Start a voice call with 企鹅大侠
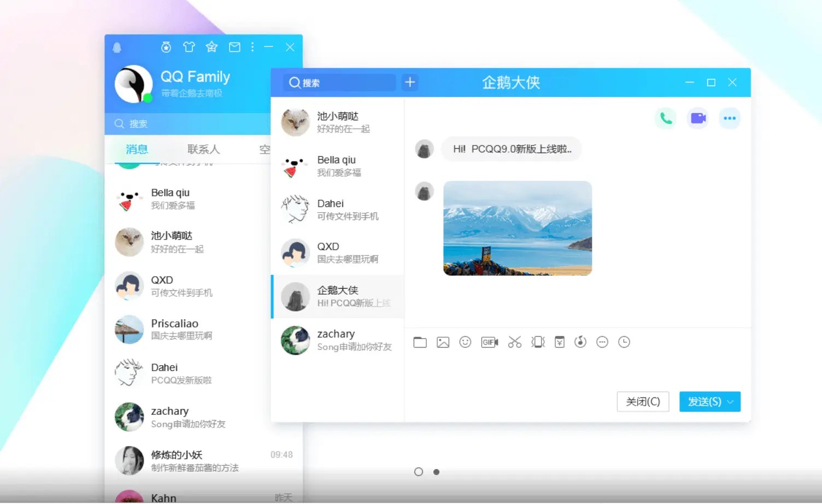This screenshot has height=504, width=822. 665,118
